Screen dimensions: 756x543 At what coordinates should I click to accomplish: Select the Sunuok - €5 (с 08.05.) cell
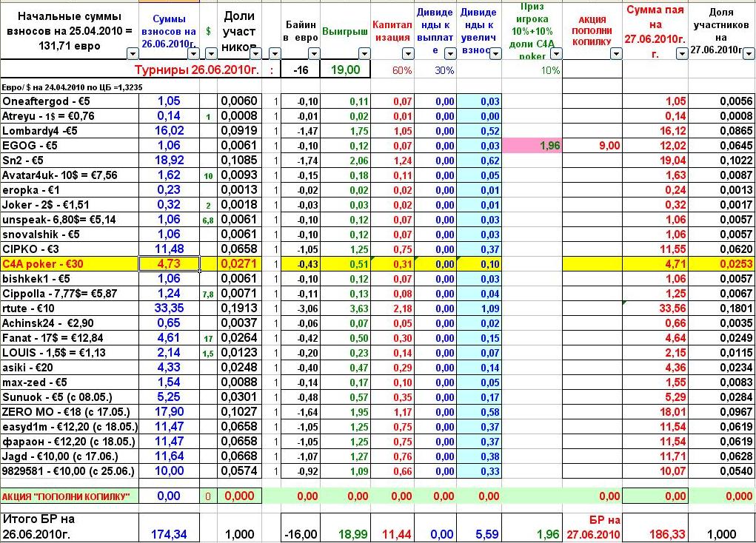(x=70, y=397)
